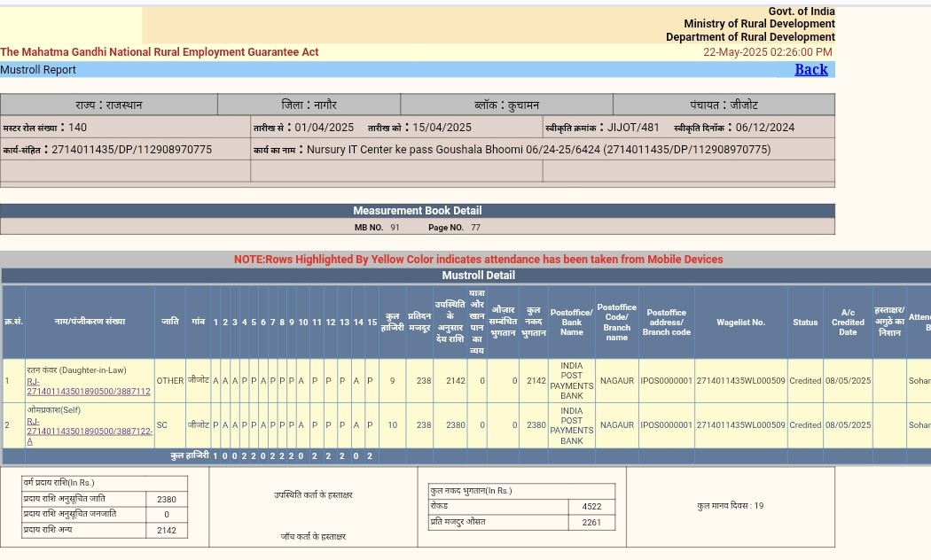
Task: Click 'INDIA POST PAYMENTS BANK' in Omprakash's row
Action: [x=572, y=425]
